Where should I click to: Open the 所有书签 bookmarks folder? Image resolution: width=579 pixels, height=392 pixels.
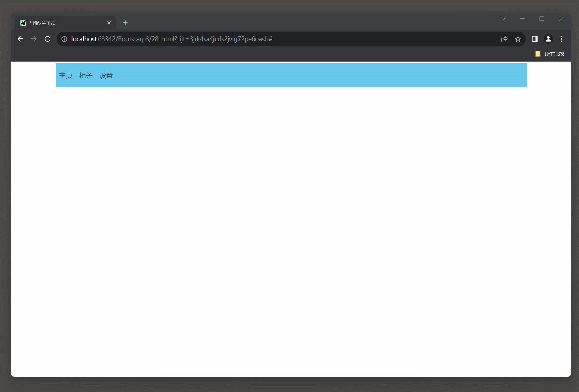[x=550, y=54]
